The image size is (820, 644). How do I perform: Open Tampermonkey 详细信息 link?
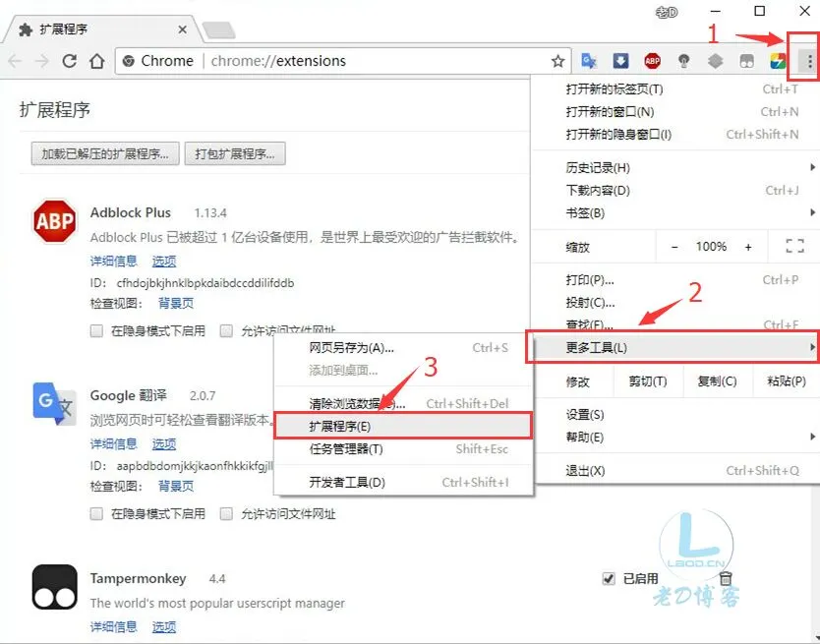point(113,626)
